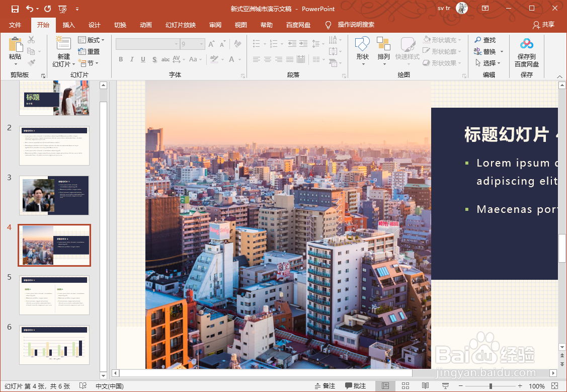Clear all formatting with eraser A icon
The height and width of the screenshot is (392, 567).
point(237,44)
